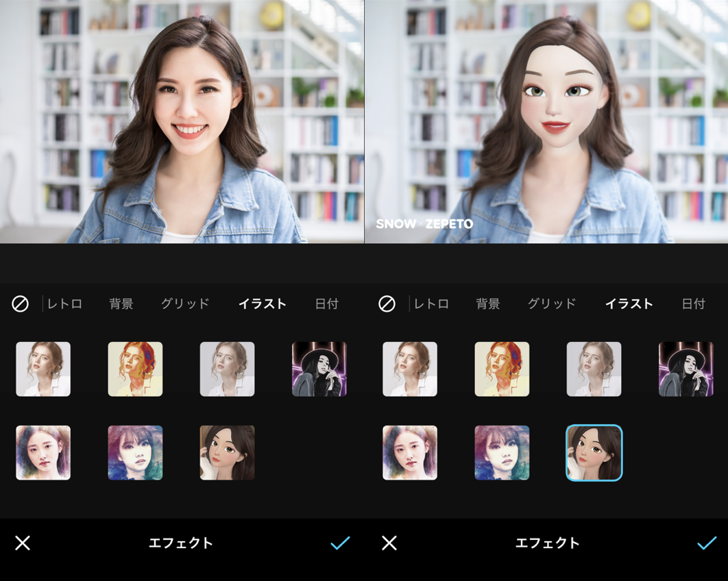The image size is (728, 581).
Task: Select pastel watercolor portrait effect in left screen
Action: [x=43, y=453]
